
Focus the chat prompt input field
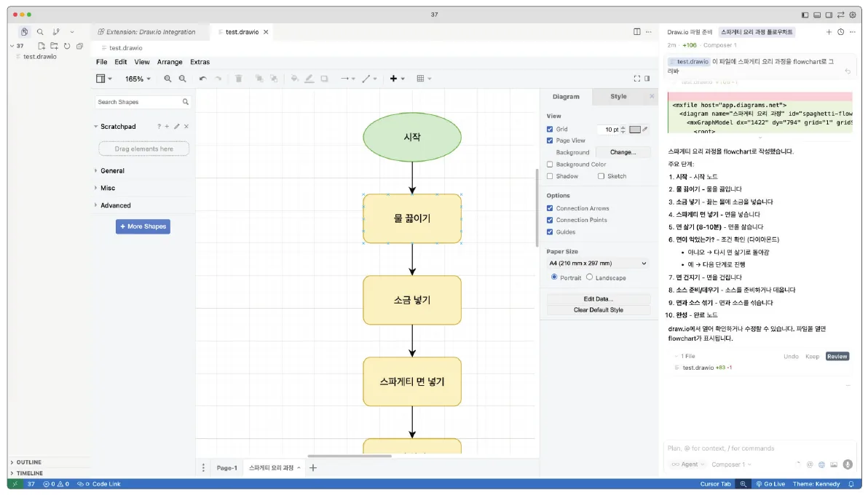point(759,448)
